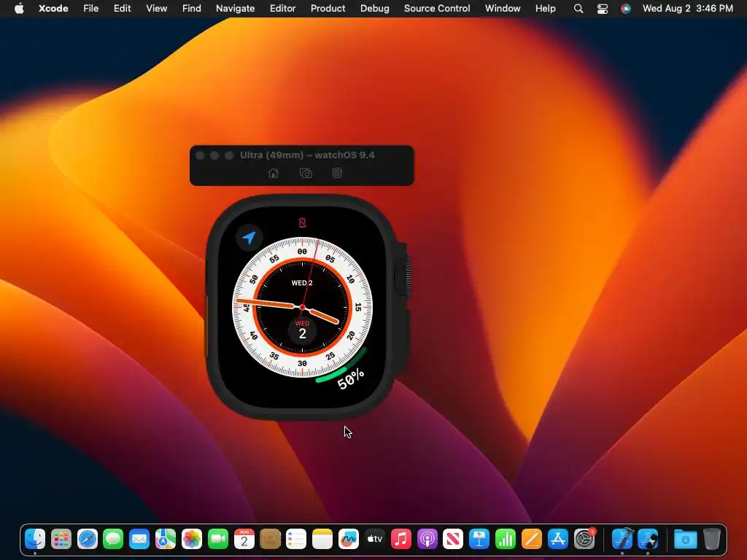Open Messages from the Dock

click(113, 539)
